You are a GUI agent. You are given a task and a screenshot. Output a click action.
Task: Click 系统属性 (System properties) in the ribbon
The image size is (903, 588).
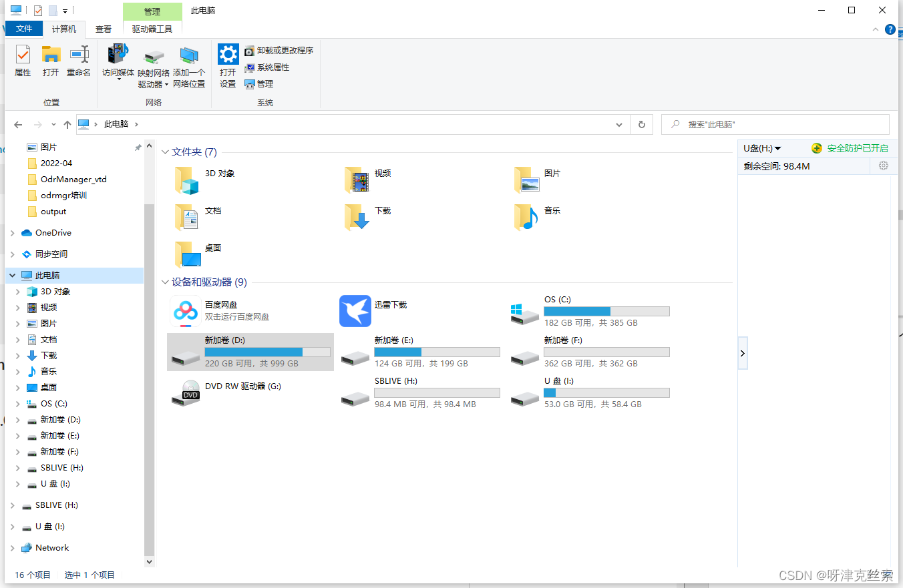[266, 67]
